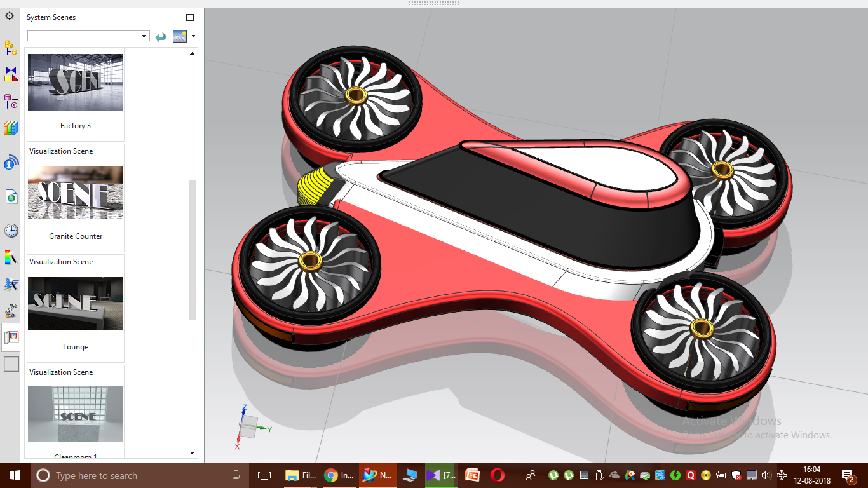
Task: Click the scenes list scroll-up arrow
Action: pos(193,53)
